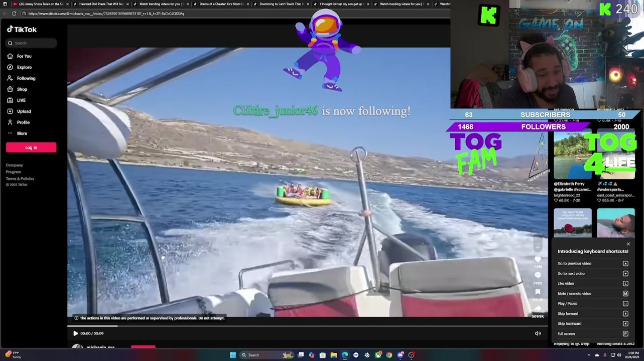The width and height of the screenshot is (644, 361).
Task: Click the right-arrow key for Skip forward
Action: pos(625,313)
